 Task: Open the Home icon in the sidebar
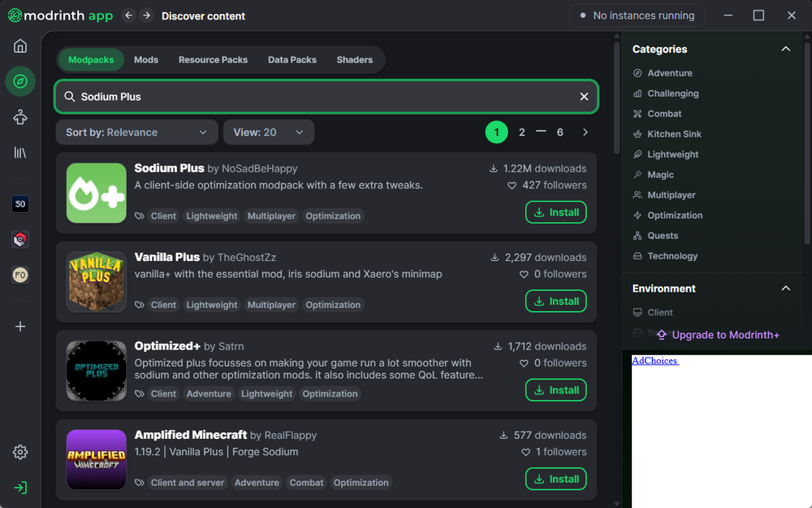(19, 46)
